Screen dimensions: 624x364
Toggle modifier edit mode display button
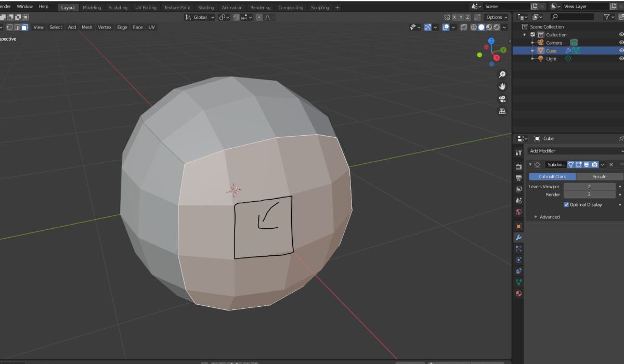pos(579,164)
